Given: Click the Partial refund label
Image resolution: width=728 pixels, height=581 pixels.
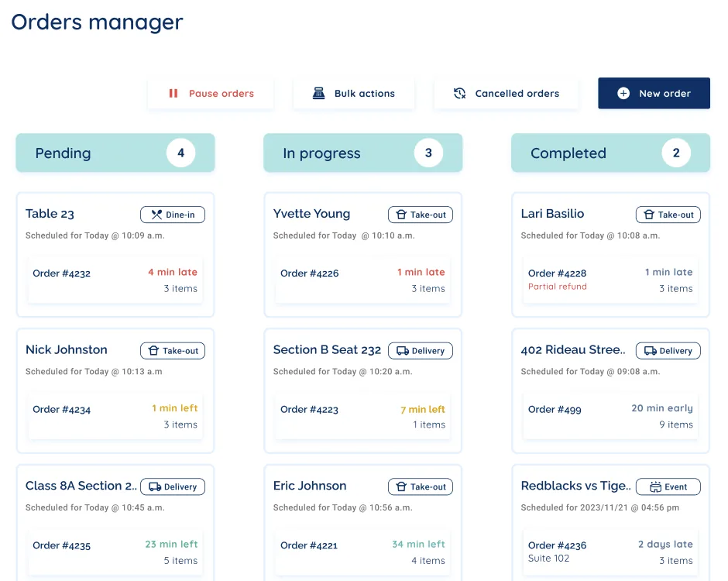Looking at the screenshot, I should 557,287.
